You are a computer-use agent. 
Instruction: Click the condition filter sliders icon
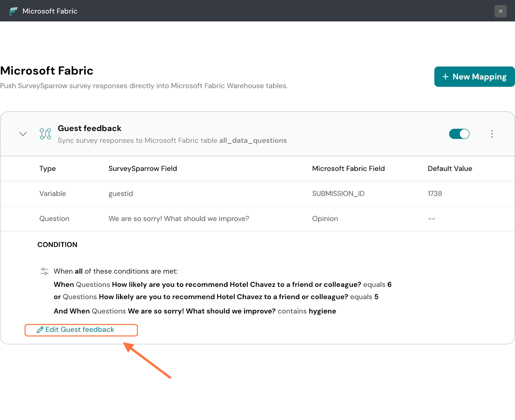[x=44, y=271]
